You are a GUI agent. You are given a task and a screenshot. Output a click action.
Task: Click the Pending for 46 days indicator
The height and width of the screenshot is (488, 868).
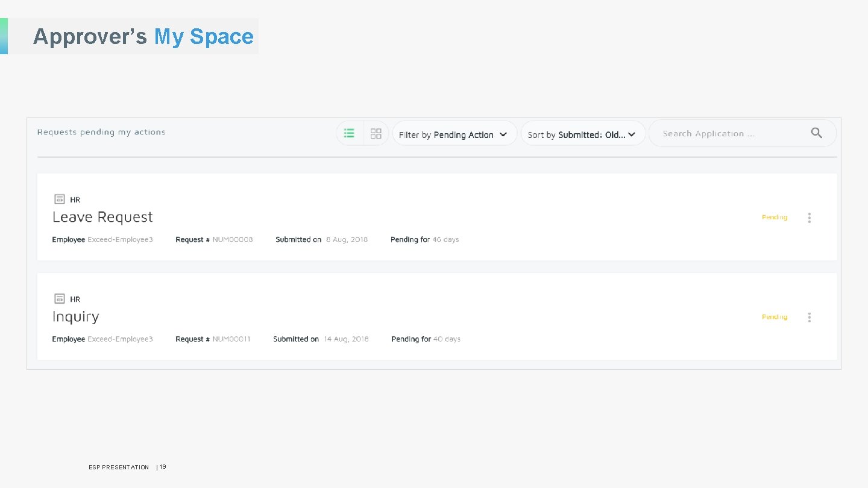pos(425,239)
